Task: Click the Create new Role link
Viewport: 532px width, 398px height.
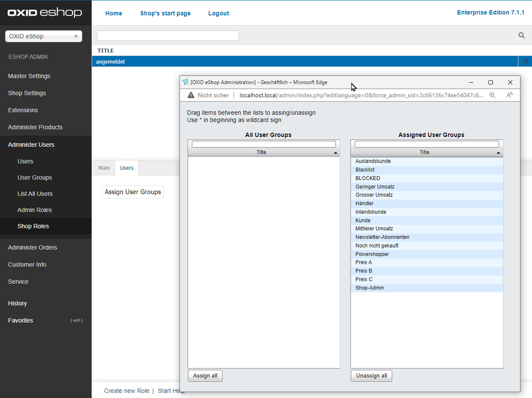Action: (x=127, y=391)
